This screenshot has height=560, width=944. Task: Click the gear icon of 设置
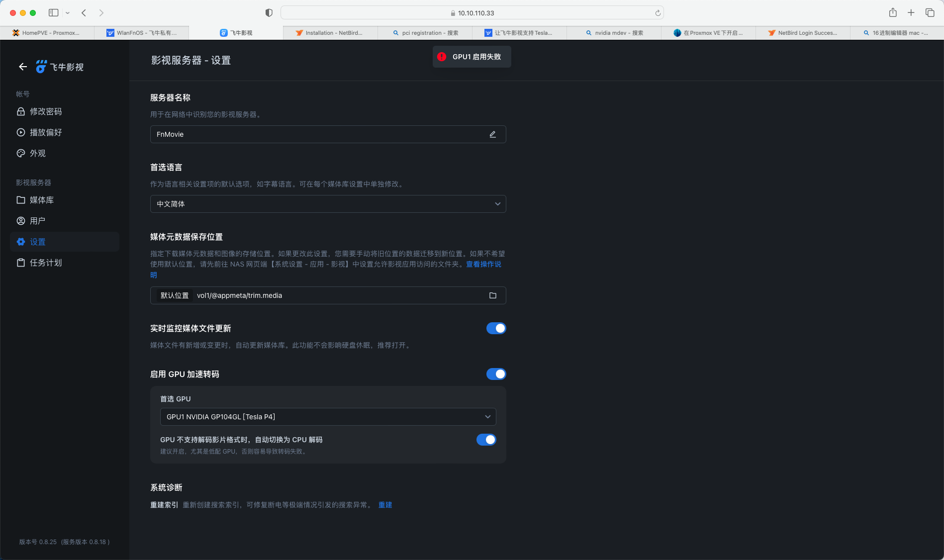point(21,242)
